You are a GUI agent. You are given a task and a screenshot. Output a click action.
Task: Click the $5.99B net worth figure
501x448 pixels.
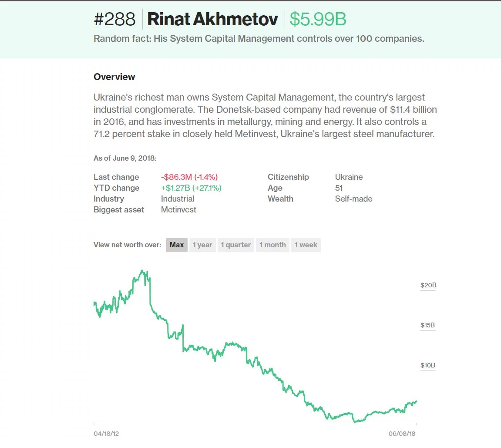tap(318, 19)
